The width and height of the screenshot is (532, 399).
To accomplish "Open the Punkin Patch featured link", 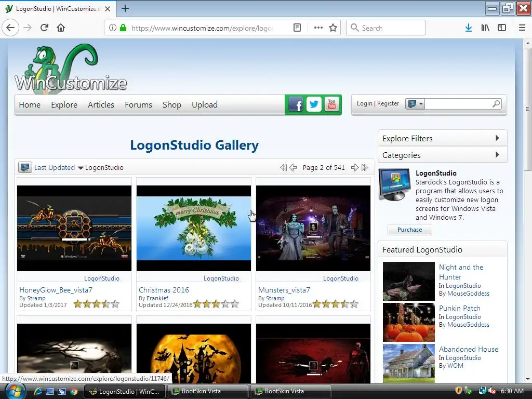I will click(460, 309).
